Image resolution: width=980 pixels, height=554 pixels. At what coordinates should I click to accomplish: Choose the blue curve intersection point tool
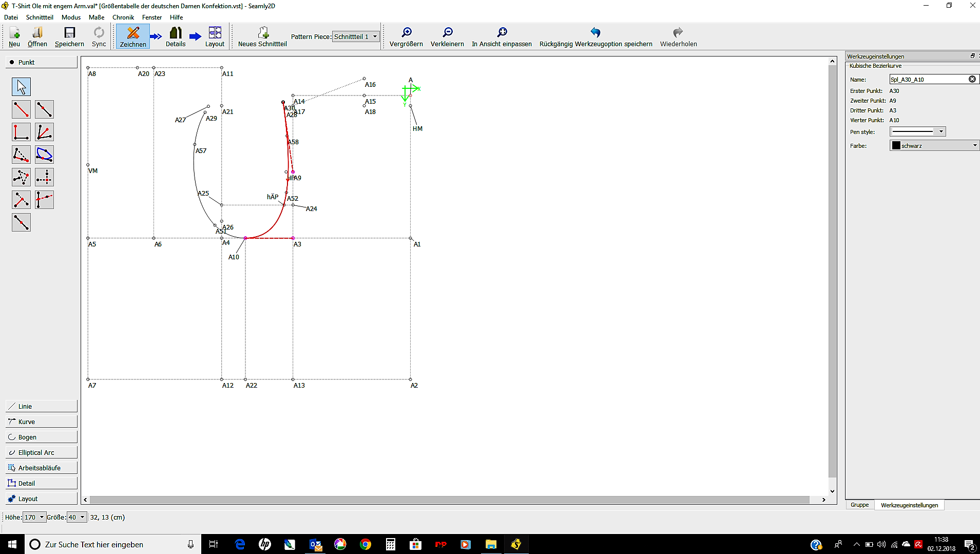[44, 155]
